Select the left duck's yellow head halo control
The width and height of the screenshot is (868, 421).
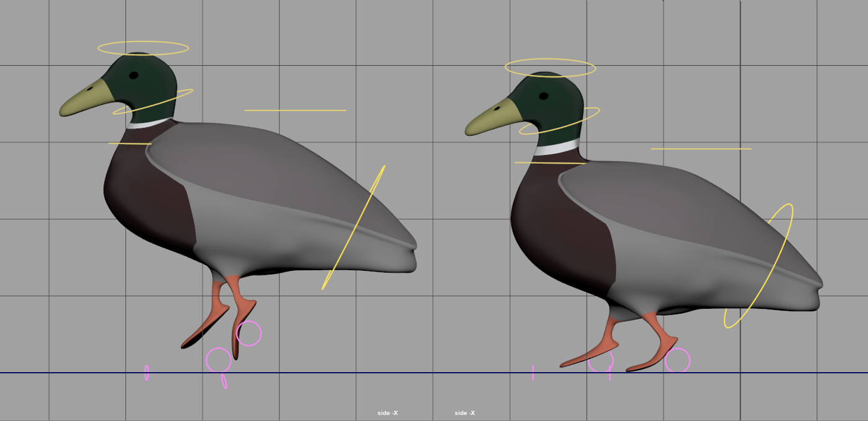143,42
